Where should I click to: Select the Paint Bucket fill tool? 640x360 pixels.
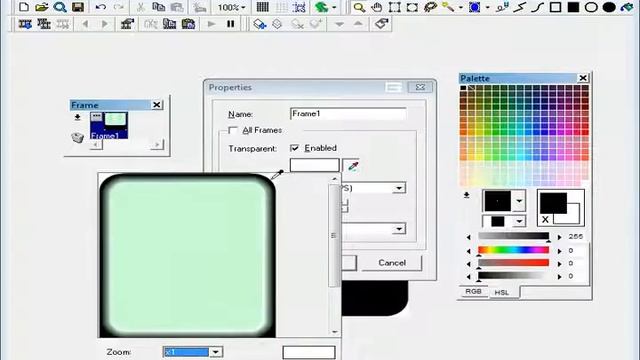pyautogui.click(x=627, y=7)
